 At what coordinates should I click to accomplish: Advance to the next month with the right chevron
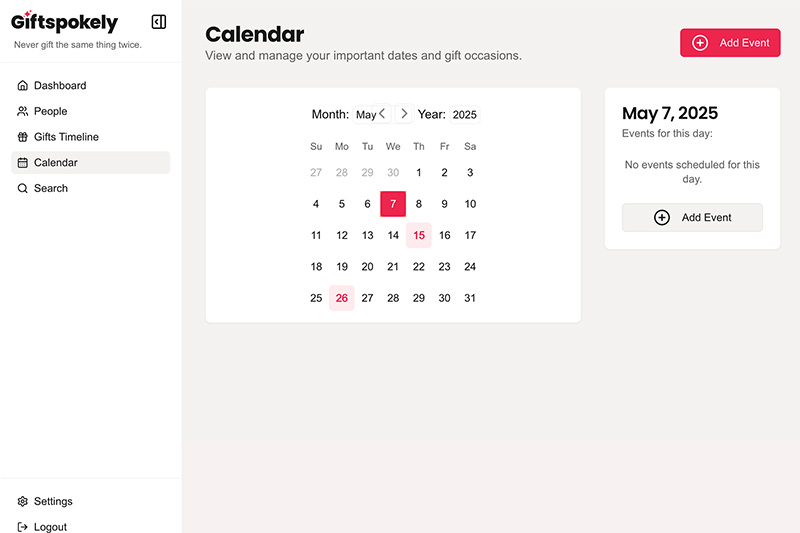[404, 113]
